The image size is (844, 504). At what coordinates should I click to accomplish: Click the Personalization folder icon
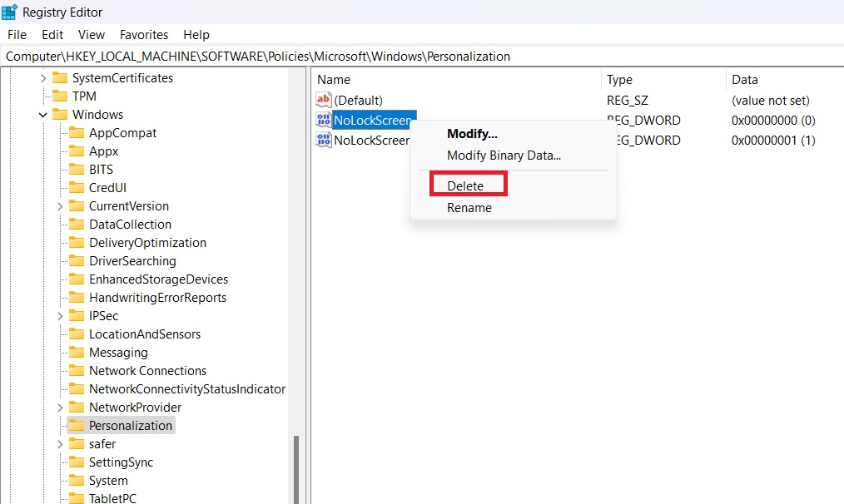point(76,425)
